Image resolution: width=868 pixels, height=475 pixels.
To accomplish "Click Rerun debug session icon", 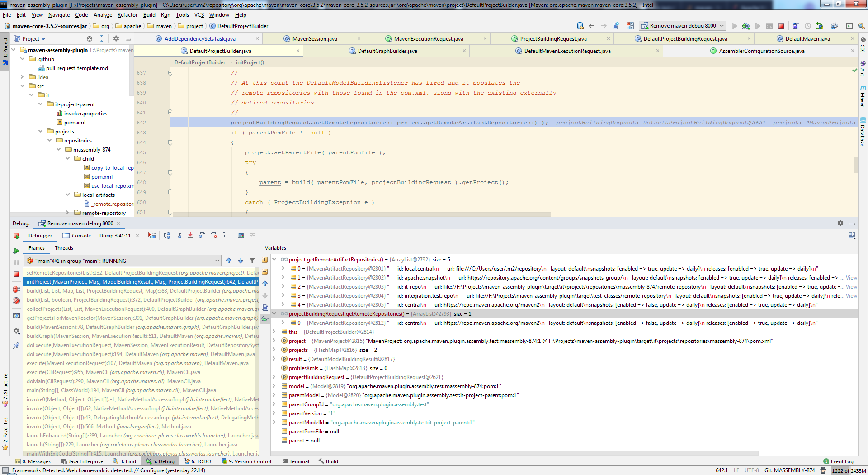I will click(x=16, y=236).
